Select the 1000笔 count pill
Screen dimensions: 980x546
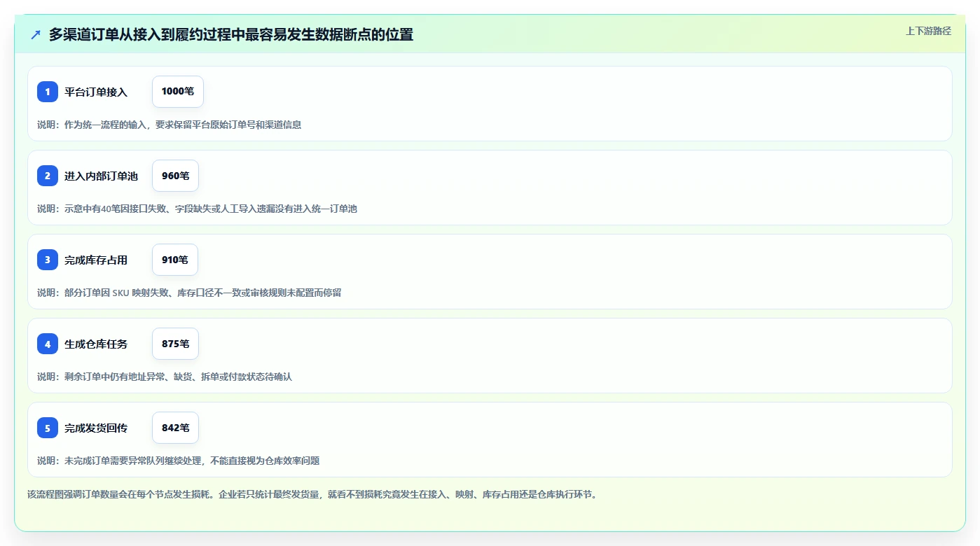178,92
